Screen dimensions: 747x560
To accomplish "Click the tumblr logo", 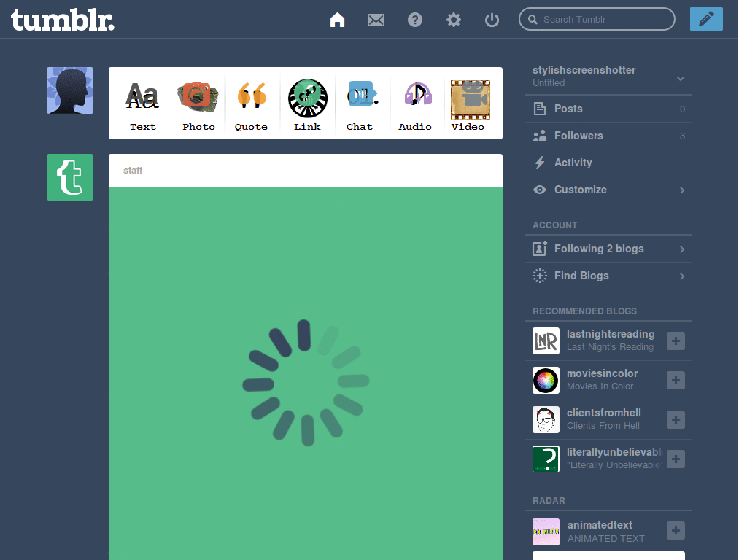I will [x=63, y=20].
